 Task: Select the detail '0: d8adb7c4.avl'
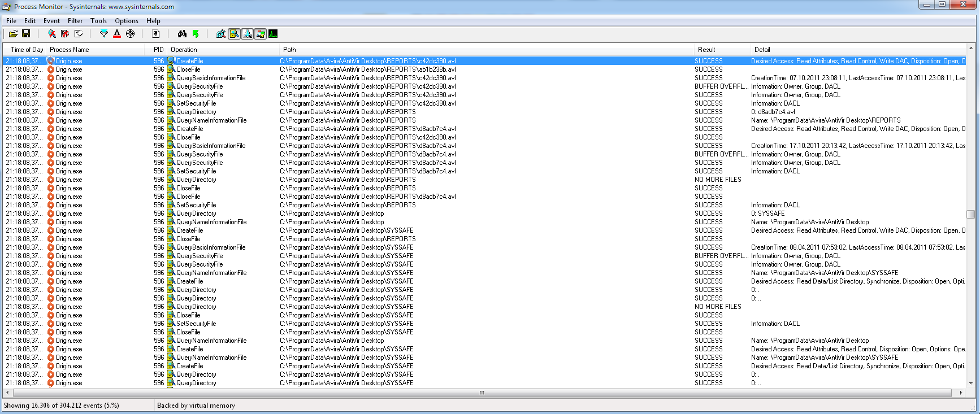pos(773,112)
